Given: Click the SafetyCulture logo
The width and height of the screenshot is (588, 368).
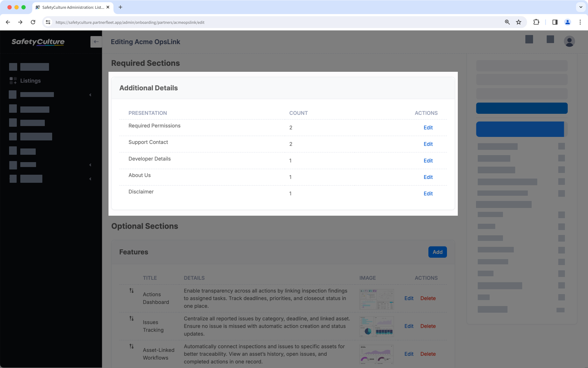Looking at the screenshot, I should (x=38, y=42).
